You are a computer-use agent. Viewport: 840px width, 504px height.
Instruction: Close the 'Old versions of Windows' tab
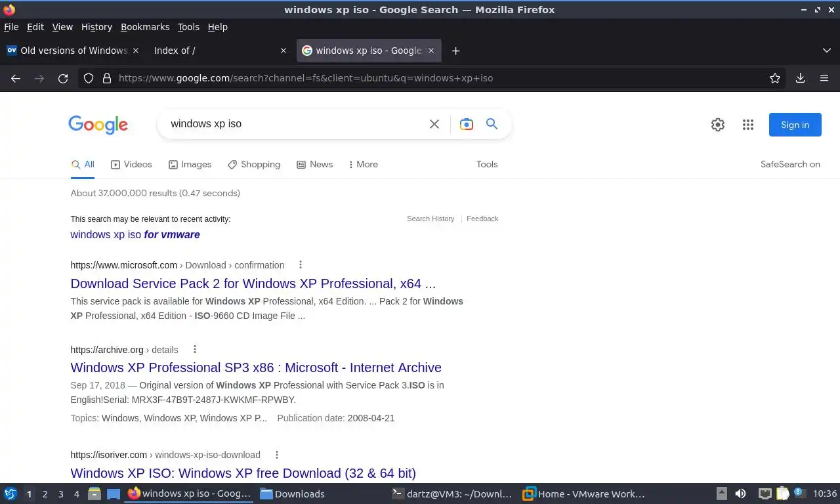[x=136, y=51]
